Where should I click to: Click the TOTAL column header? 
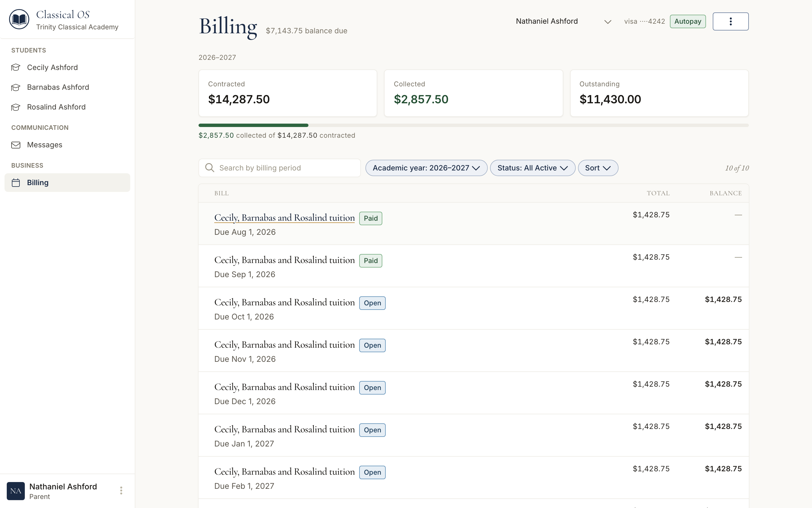click(658, 193)
